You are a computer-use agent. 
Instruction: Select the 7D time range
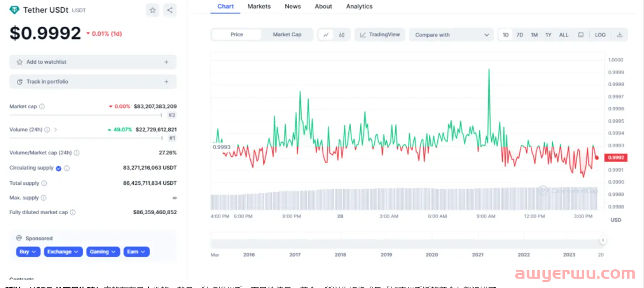520,35
